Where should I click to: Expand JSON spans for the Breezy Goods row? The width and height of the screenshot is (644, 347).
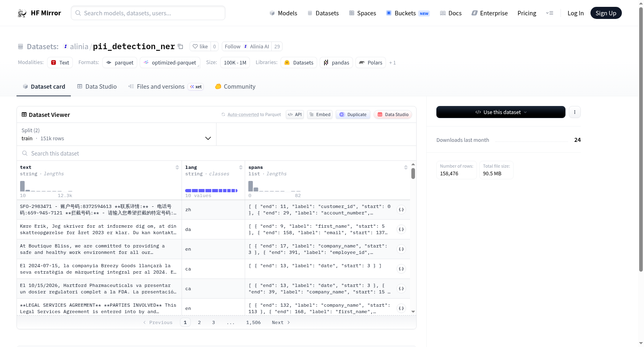tap(401, 269)
